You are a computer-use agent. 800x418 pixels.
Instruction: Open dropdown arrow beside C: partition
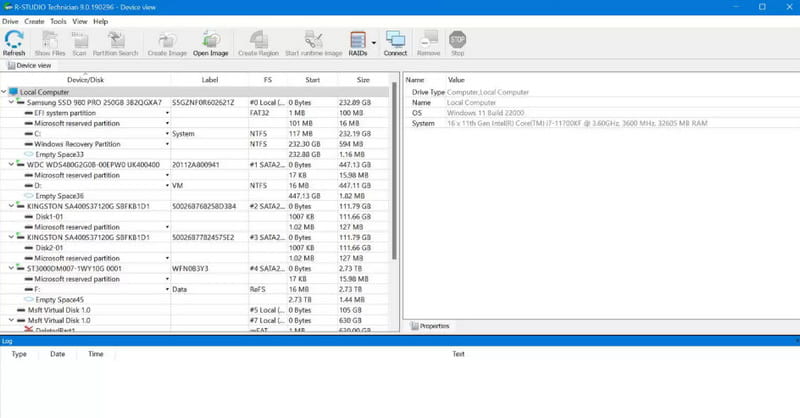[167, 134]
